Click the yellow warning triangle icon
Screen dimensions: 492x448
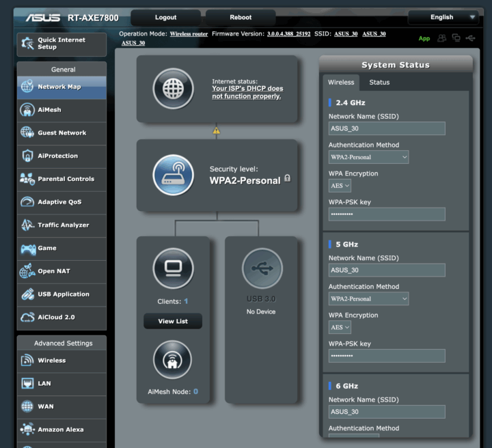coord(216,130)
